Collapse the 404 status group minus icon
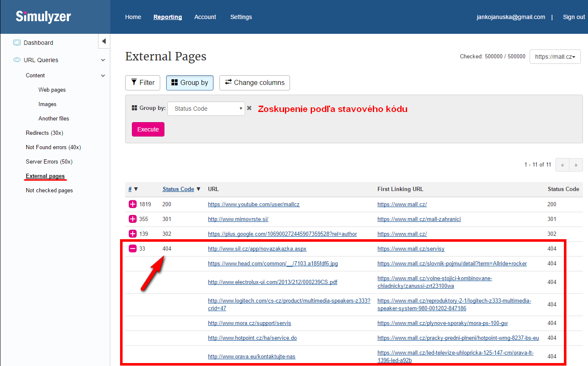This screenshot has width=588, height=366. [133, 249]
